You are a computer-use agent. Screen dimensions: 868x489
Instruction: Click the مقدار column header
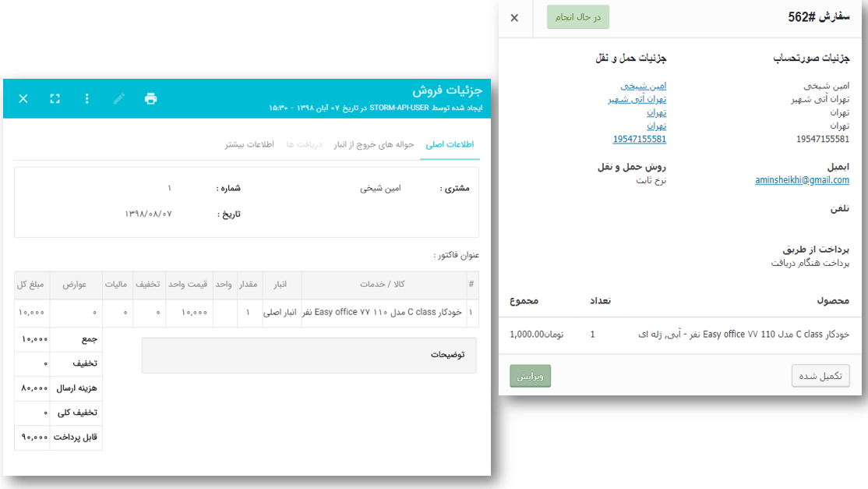pyautogui.click(x=248, y=284)
